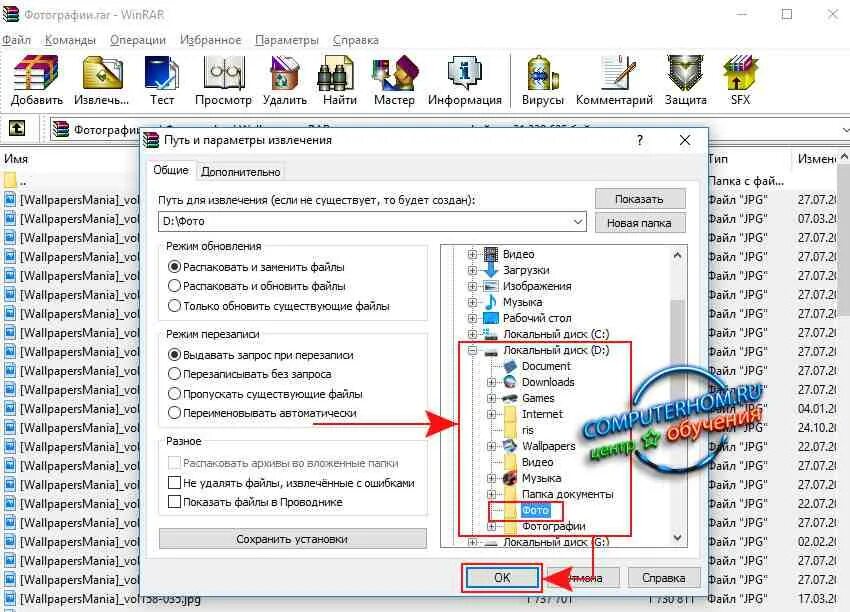Open the Избранное menu

pyautogui.click(x=210, y=40)
